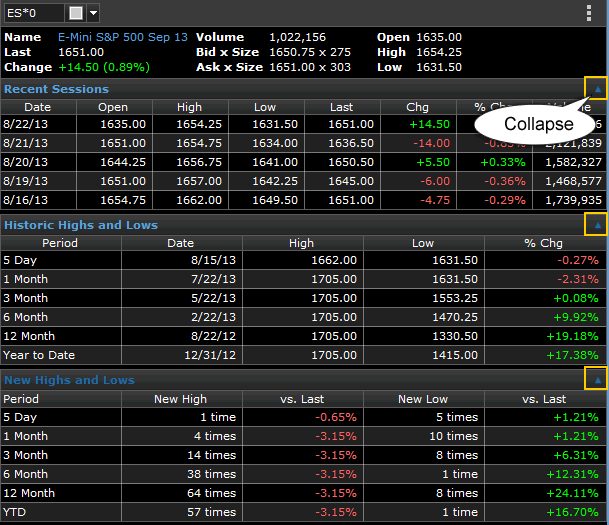This screenshot has width=609, height=525.
Task: Click the Last column header
Action: (x=341, y=107)
